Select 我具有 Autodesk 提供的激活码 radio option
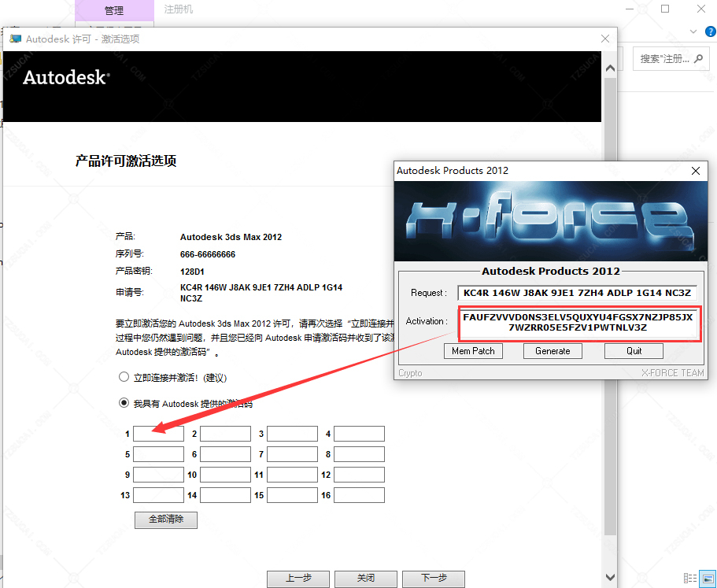The width and height of the screenshot is (717, 588). pyautogui.click(x=124, y=403)
